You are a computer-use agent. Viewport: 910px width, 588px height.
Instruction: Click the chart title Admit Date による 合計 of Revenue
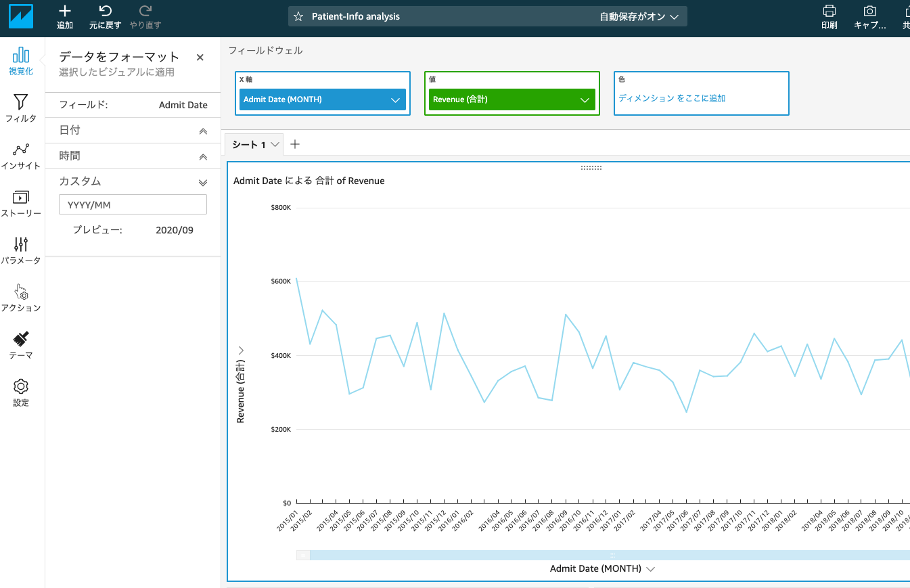[x=309, y=181]
